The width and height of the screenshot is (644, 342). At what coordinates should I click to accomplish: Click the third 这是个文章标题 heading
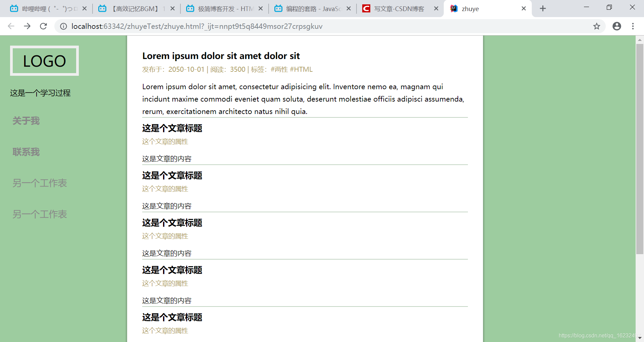[x=172, y=223]
